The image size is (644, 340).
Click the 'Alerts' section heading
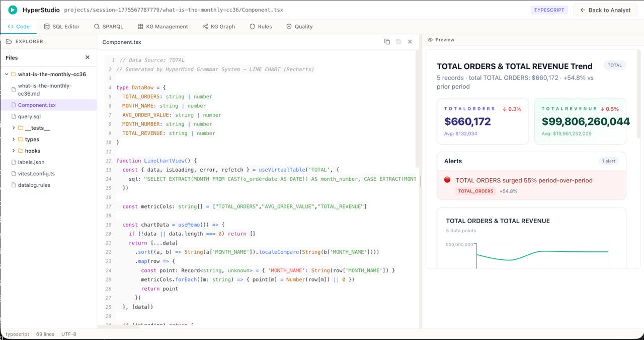coord(453,161)
